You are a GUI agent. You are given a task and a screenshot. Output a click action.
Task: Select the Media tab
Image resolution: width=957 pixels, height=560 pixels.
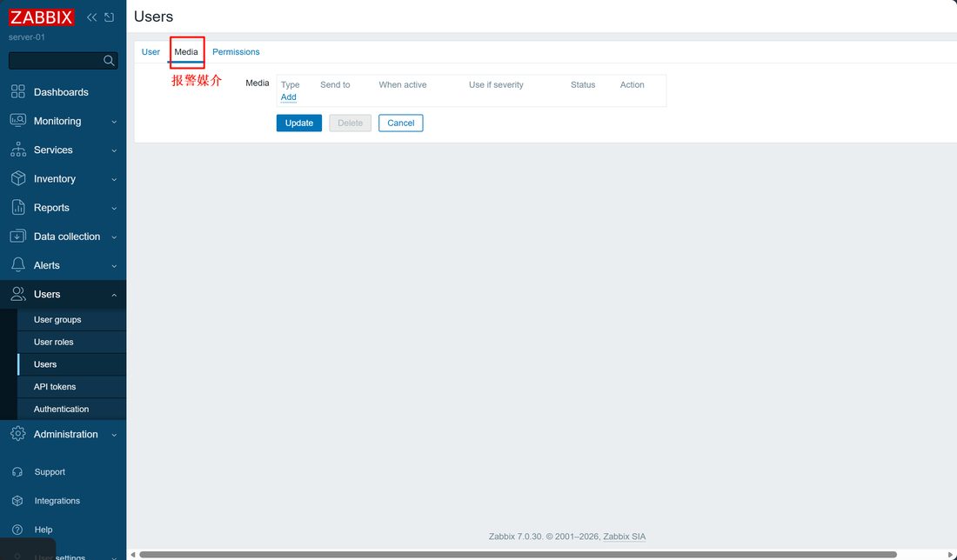pyautogui.click(x=186, y=52)
